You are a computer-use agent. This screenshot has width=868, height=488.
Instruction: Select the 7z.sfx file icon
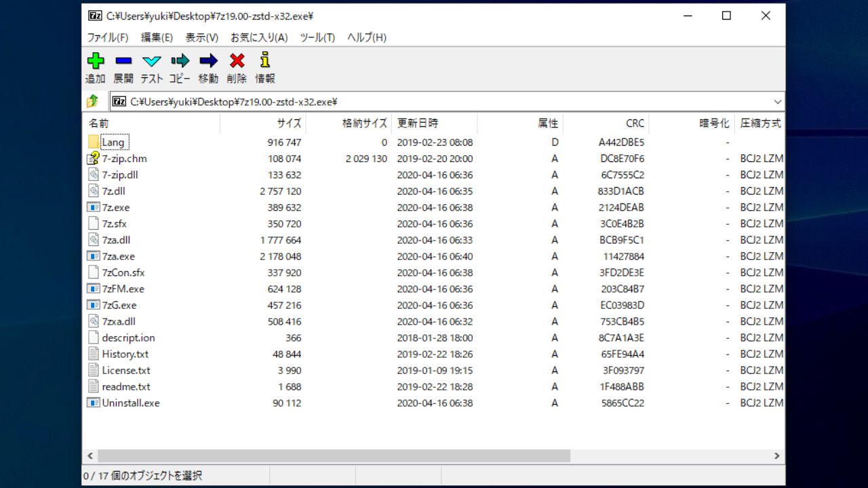94,224
